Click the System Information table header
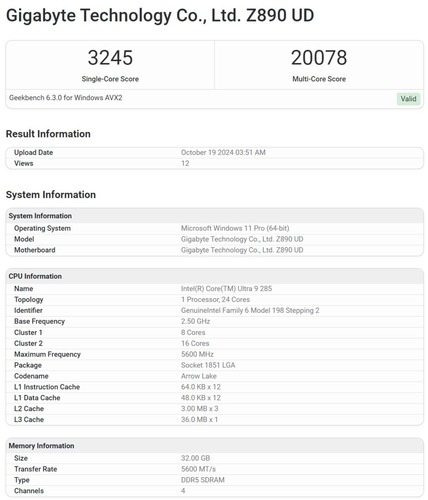This screenshot has height=500, width=428. [215, 216]
